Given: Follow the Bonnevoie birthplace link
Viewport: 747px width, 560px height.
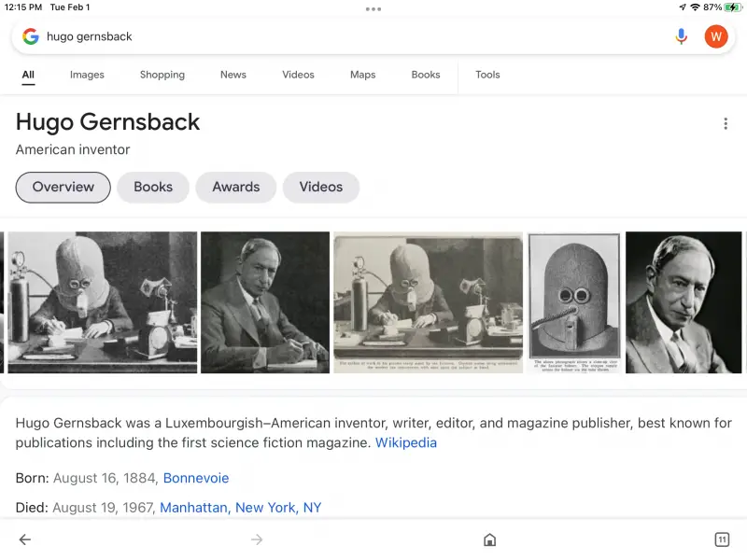Looking at the screenshot, I should point(196,478).
